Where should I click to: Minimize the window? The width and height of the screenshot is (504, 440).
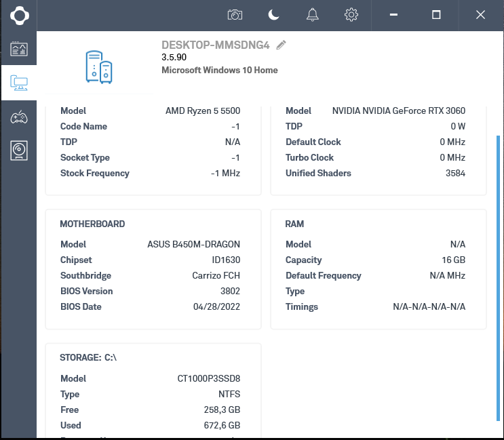(x=393, y=15)
